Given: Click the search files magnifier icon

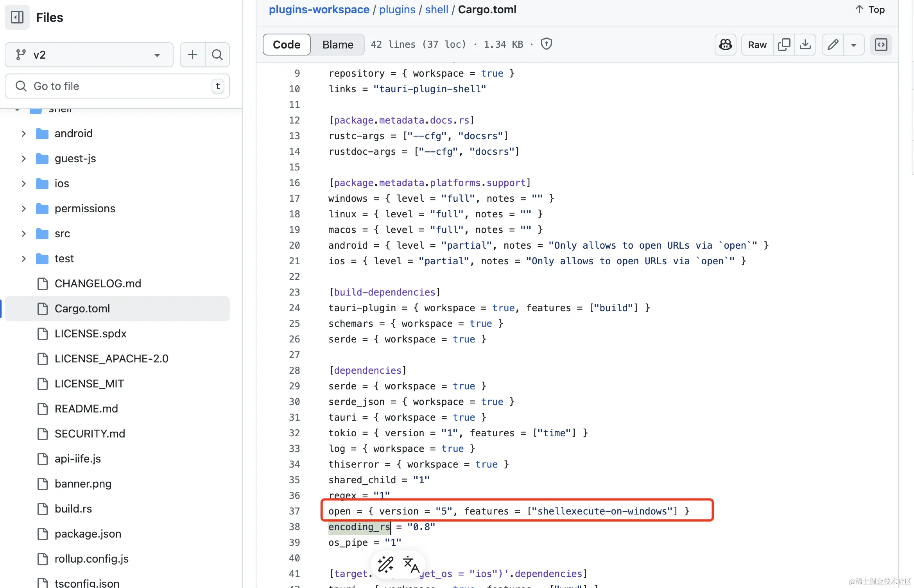Looking at the screenshot, I should [x=217, y=55].
